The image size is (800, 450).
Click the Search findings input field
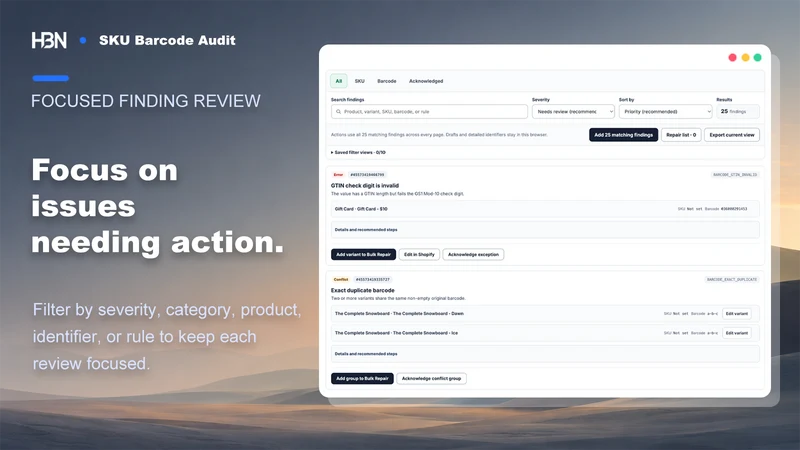429,111
